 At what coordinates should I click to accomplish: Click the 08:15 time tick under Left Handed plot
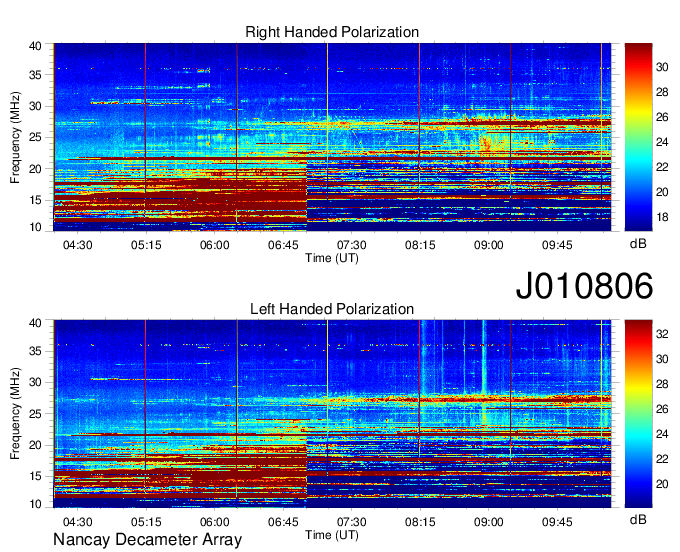click(420, 522)
